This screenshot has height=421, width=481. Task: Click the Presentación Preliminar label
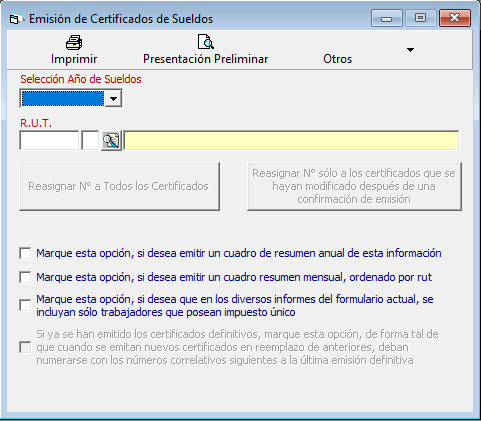tap(205, 59)
